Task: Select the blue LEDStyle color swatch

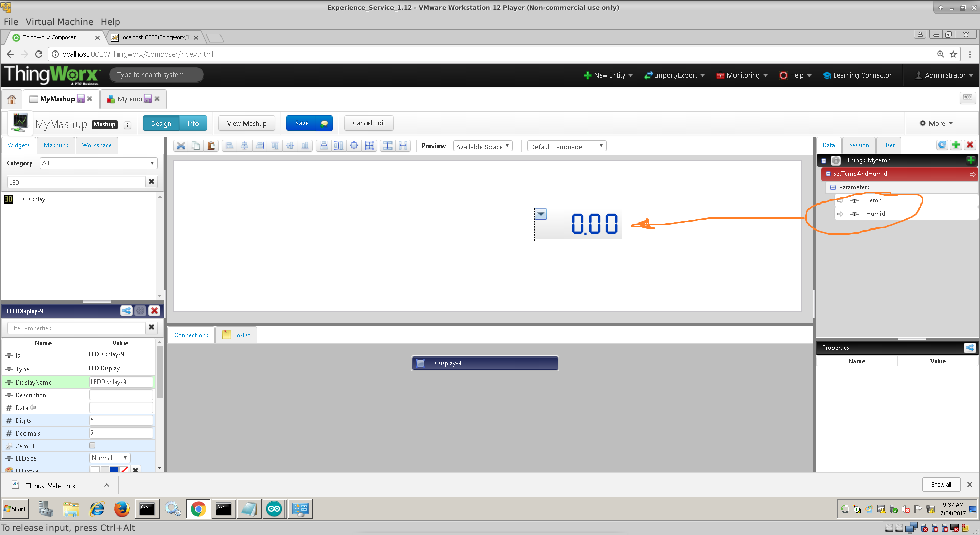Action: (x=114, y=470)
